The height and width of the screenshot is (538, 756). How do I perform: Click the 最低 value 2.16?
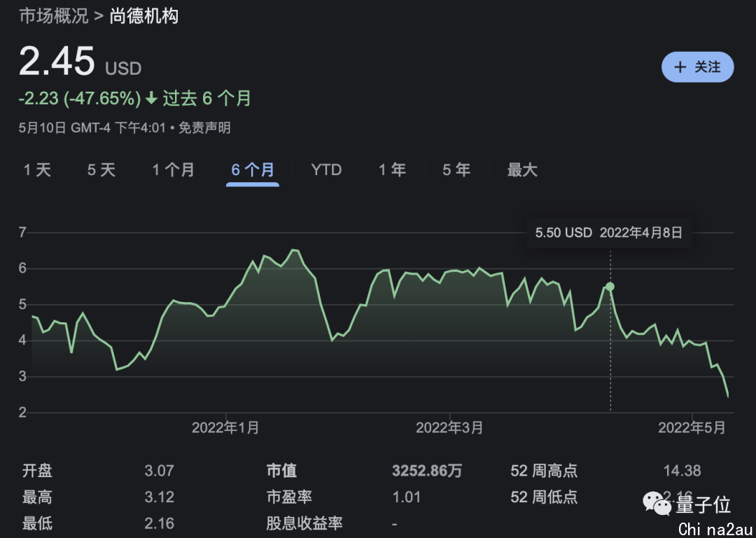click(159, 523)
